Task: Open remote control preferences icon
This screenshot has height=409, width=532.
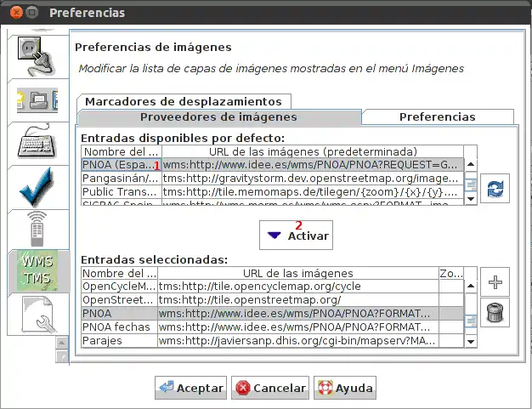Action: click(36, 228)
